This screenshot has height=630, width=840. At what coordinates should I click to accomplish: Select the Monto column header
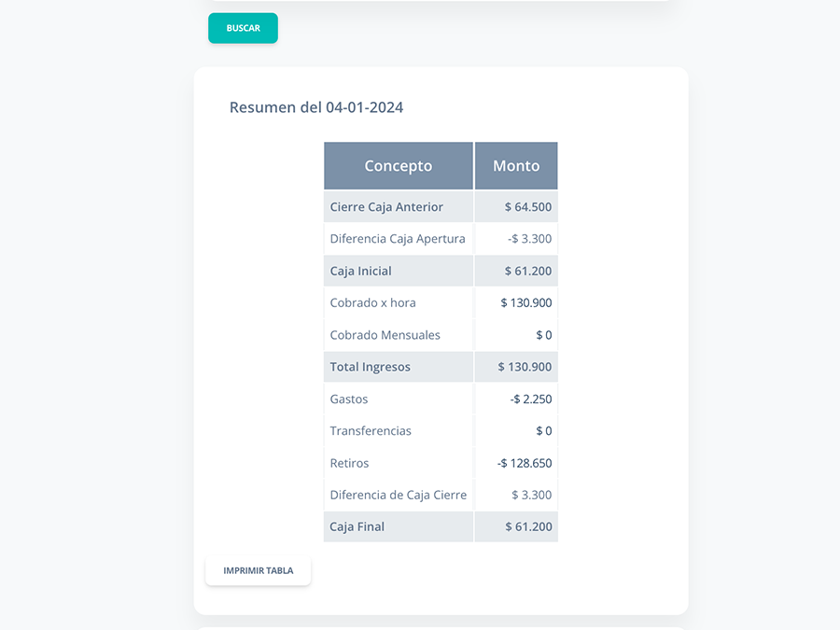tap(516, 166)
